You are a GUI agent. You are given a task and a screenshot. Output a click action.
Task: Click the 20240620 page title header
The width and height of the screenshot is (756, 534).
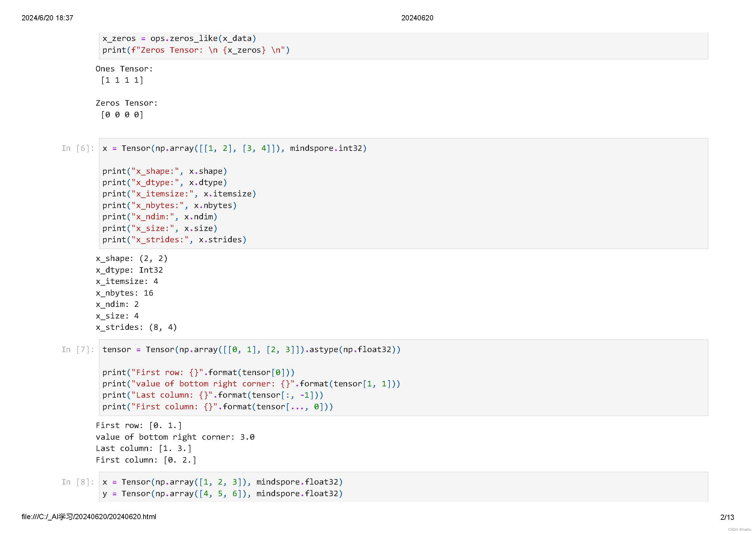coord(417,18)
